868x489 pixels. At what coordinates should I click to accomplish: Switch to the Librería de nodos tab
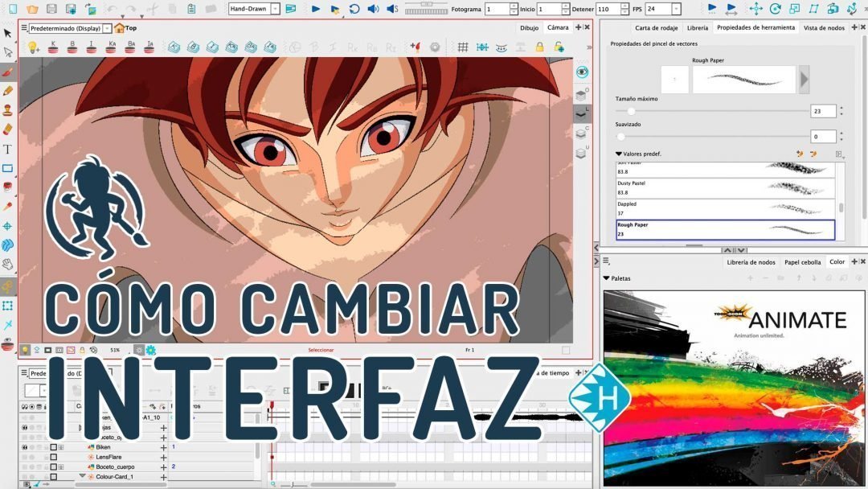tap(751, 262)
